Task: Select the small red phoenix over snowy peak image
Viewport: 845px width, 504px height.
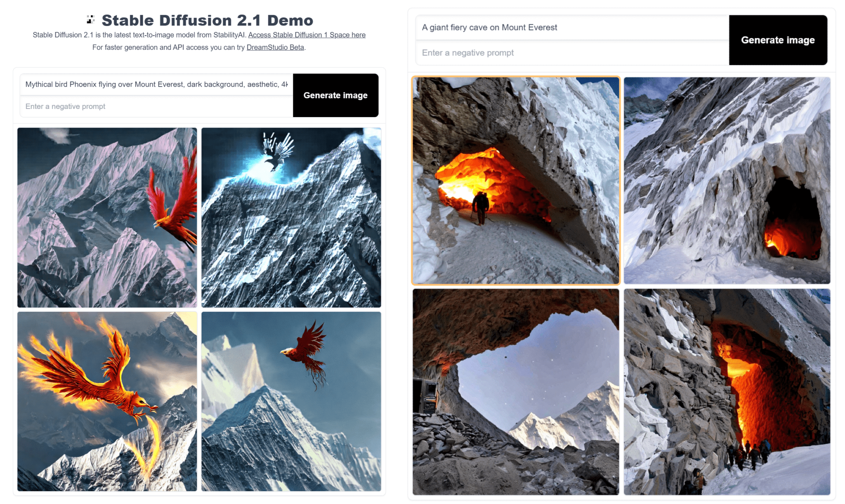Action: (291, 401)
